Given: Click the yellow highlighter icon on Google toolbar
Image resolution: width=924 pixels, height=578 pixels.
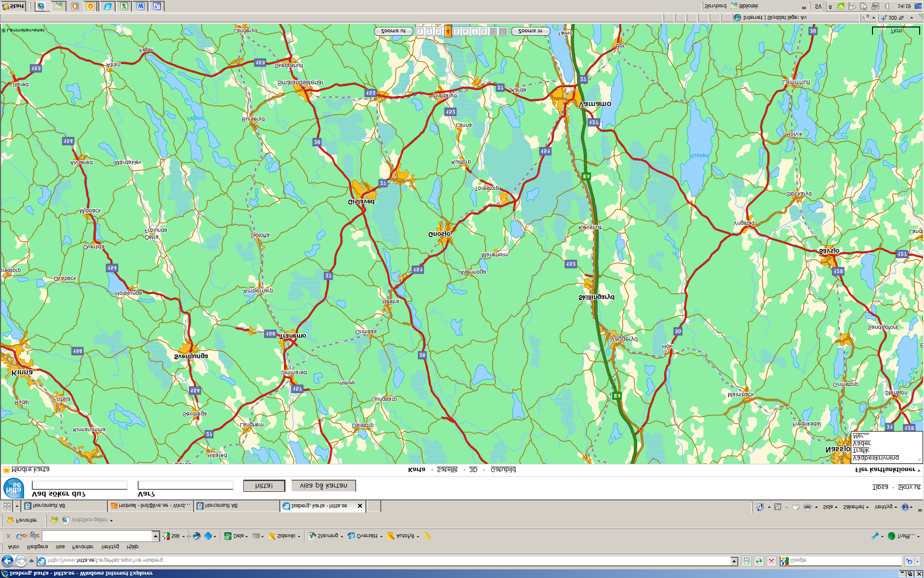Looking at the screenshot, I should (427, 536).
